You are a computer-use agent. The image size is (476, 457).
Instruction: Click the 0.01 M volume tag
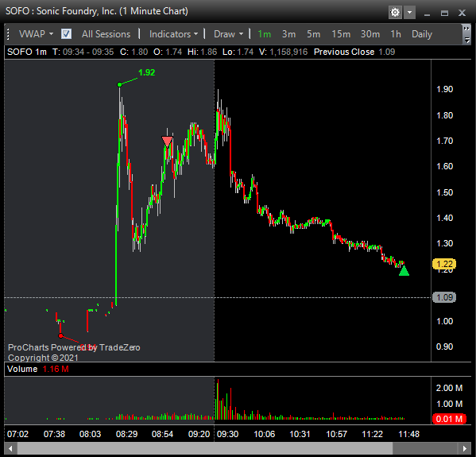pos(449,419)
